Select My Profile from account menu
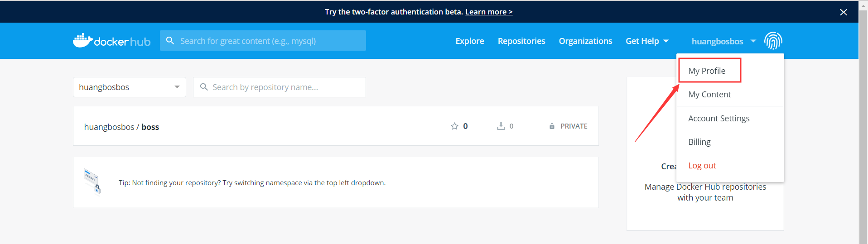 [x=707, y=71]
